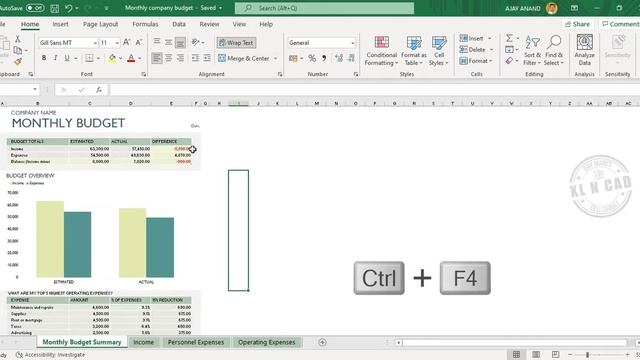This screenshot has width=640, height=360.
Task: Click the Share button
Action: pyautogui.click(x=577, y=24)
